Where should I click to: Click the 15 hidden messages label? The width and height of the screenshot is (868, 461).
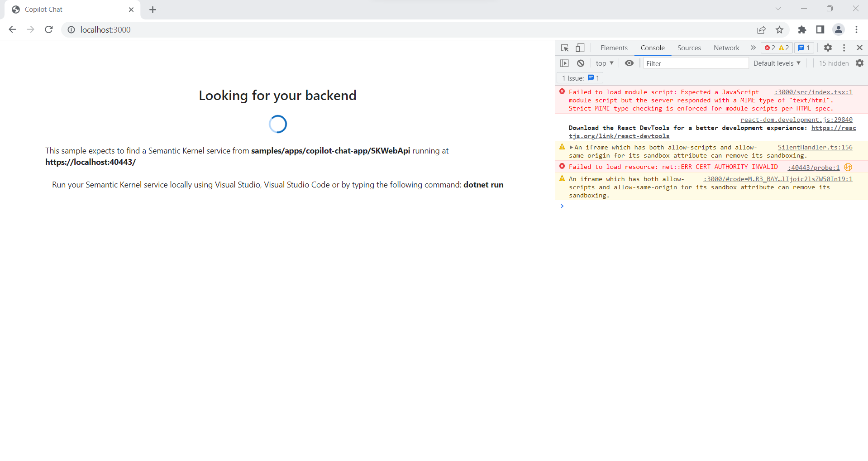(x=834, y=63)
